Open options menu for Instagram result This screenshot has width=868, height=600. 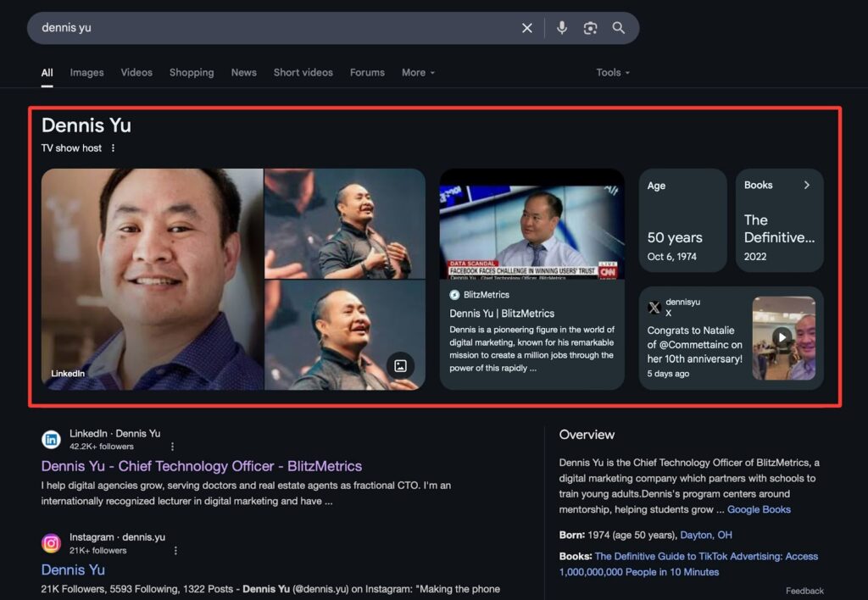pyautogui.click(x=175, y=550)
